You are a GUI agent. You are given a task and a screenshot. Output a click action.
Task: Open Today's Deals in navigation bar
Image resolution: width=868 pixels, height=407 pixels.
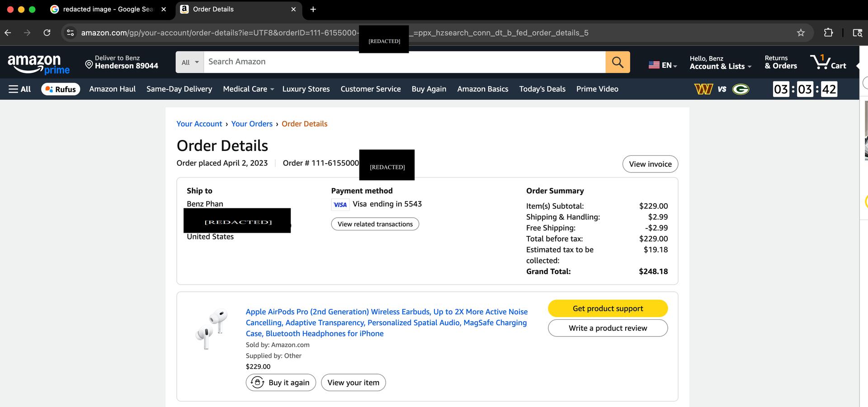pos(542,89)
